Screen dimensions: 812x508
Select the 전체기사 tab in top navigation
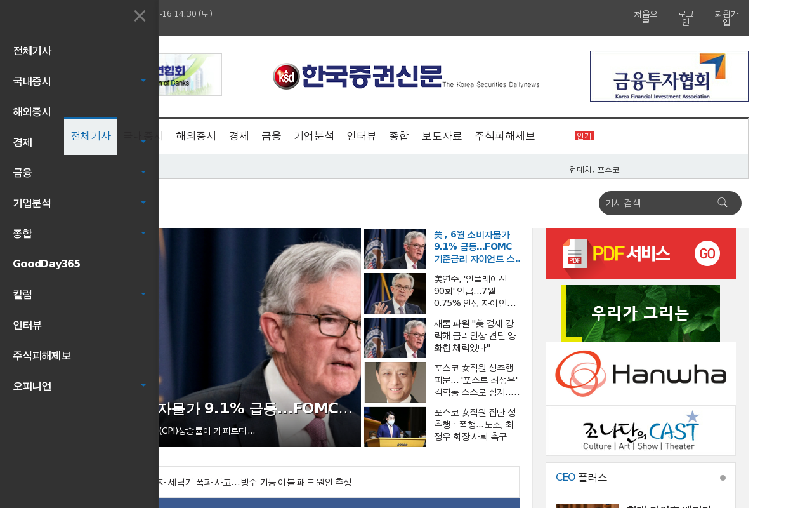[90, 136]
